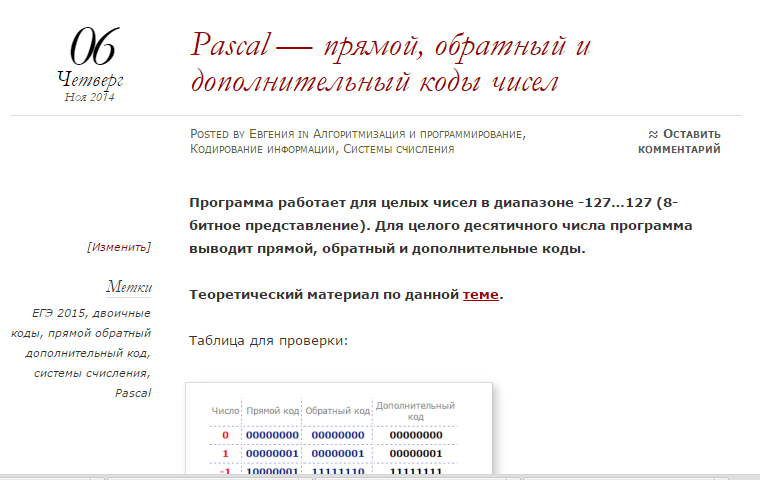This screenshot has height=480, width=760.
Task: Follow the red теме link
Action: 480,294
